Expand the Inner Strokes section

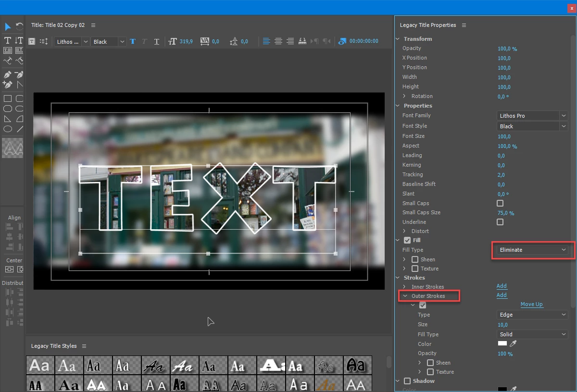click(x=404, y=287)
